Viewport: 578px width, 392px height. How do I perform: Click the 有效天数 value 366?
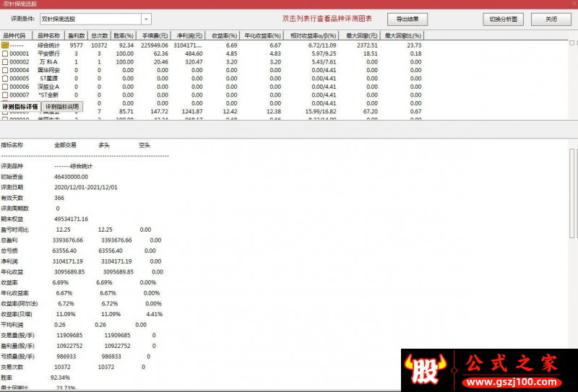click(x=59, y=199)
